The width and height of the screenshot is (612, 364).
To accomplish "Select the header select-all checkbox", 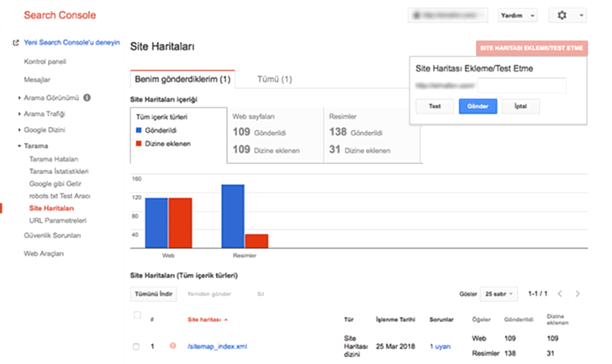I will point(137,315).
